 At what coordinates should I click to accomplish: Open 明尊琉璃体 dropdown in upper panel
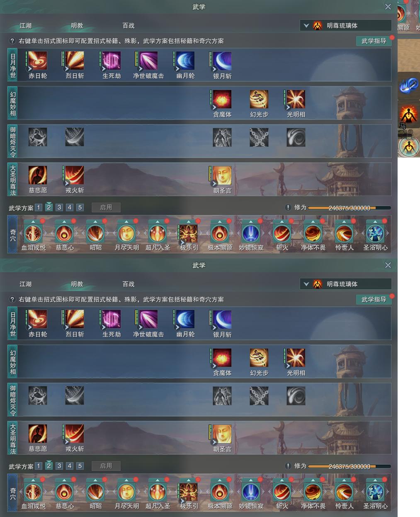(346, 26)
